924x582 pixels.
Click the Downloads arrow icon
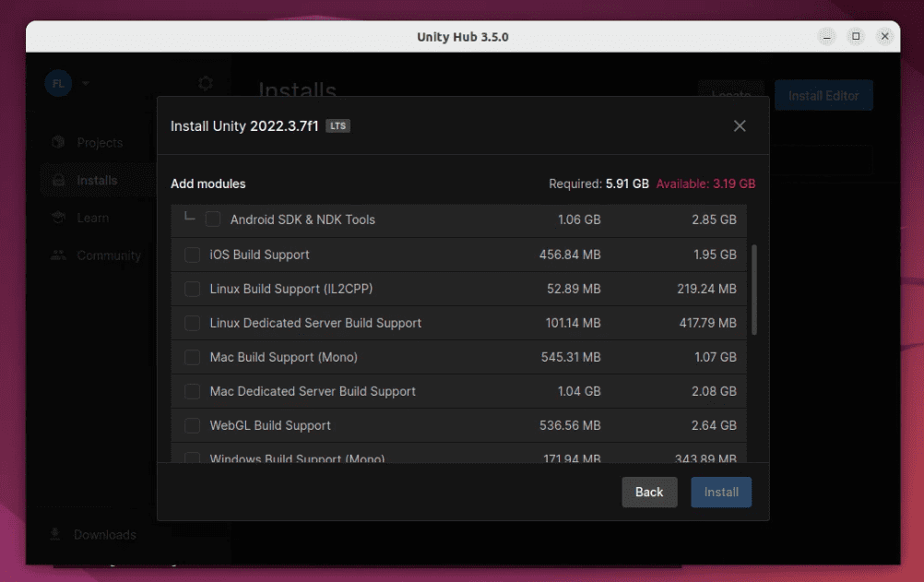pyautogui.click(x=54, y=534)
